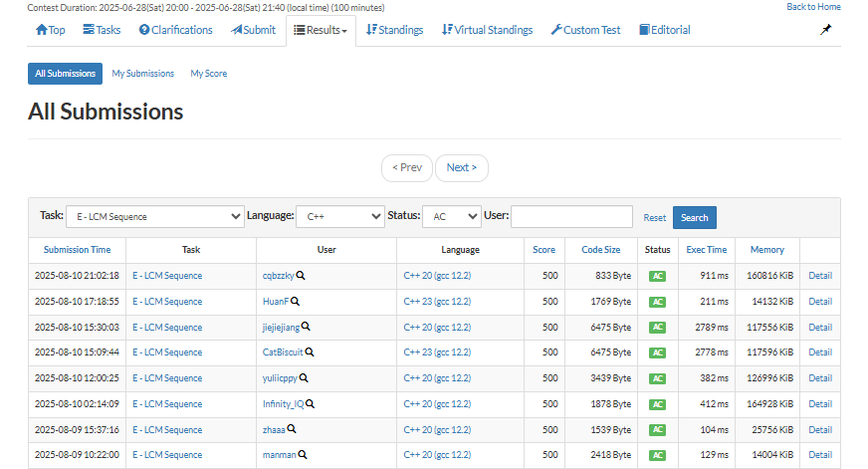Screen dimensions: 868x469
Task: Sort by Exec Time column
Action: [707, 250]
